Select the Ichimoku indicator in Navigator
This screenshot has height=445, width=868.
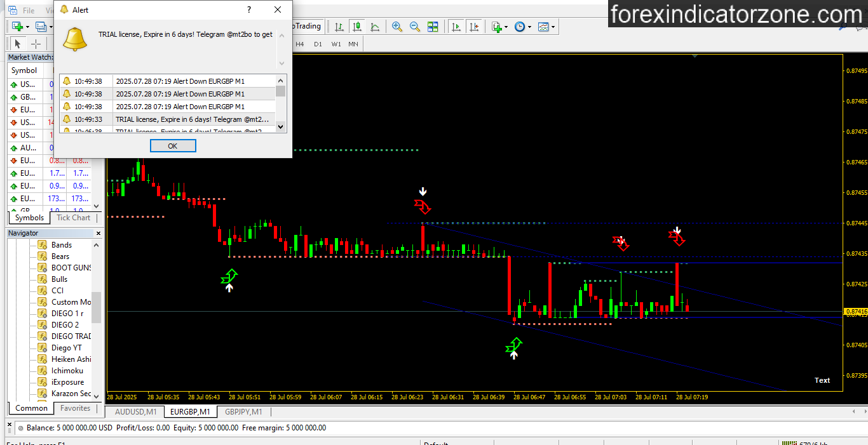click(x=67, y=371)
